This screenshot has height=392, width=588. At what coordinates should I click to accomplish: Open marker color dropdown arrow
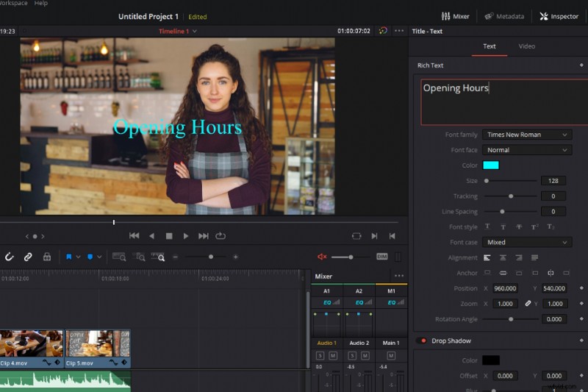tap(99, 257)
